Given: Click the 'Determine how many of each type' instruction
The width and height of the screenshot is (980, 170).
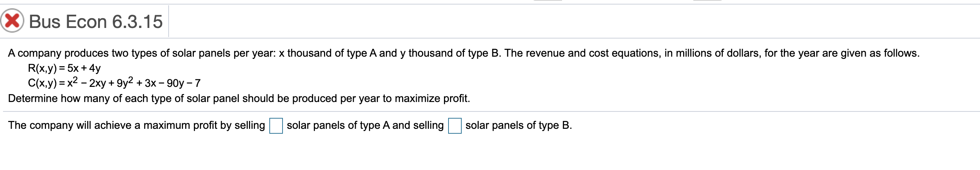Looking at the screenshot, I should coord(239,98).
